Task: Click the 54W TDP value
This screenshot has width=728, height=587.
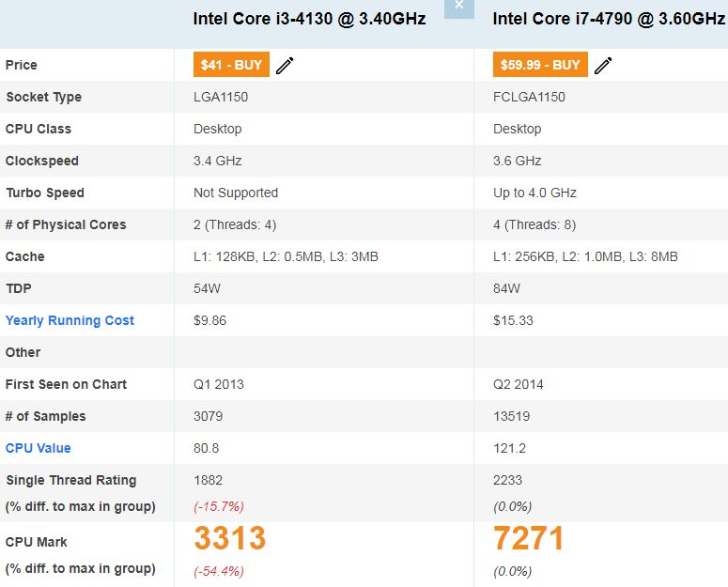Action: pos(207,288)
